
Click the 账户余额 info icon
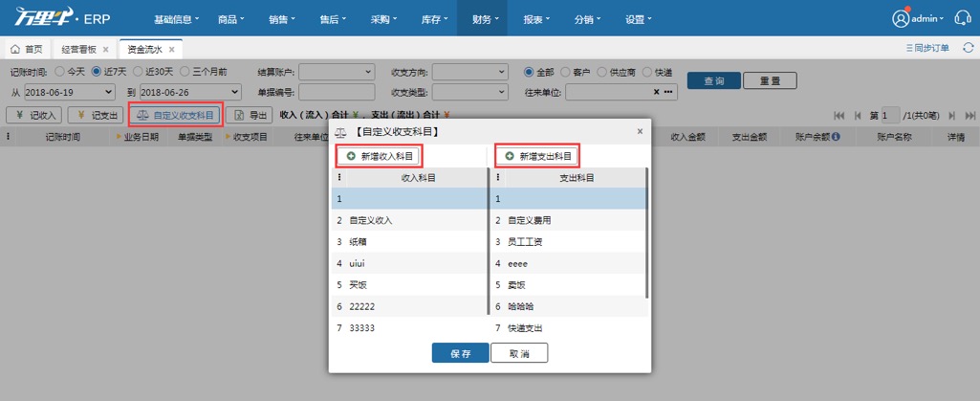click(836, 136)
